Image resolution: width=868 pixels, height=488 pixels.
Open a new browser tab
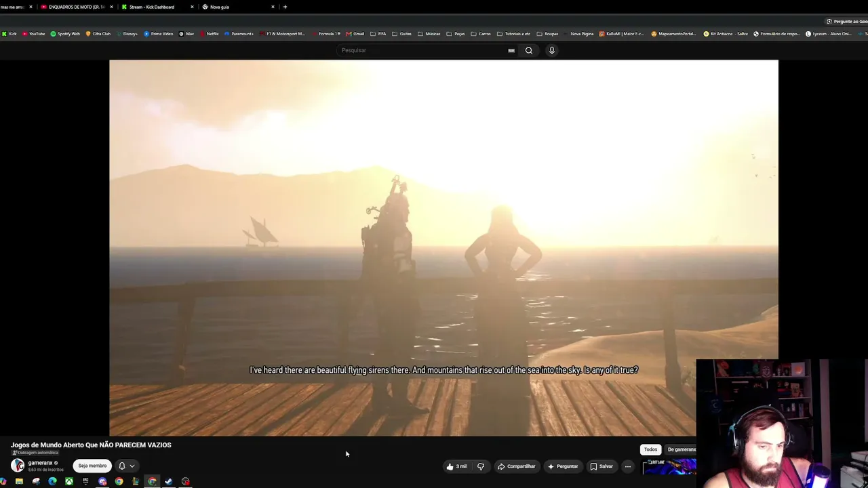click(x=285, y=7)
